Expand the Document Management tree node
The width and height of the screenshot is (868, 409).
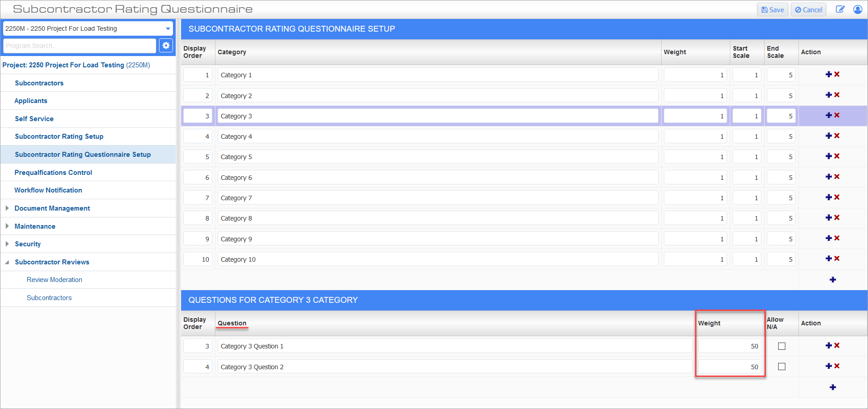(7, 208)
